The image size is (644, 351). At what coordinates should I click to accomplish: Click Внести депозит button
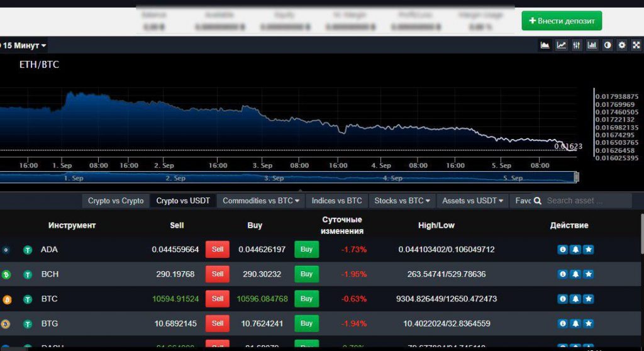562,21
